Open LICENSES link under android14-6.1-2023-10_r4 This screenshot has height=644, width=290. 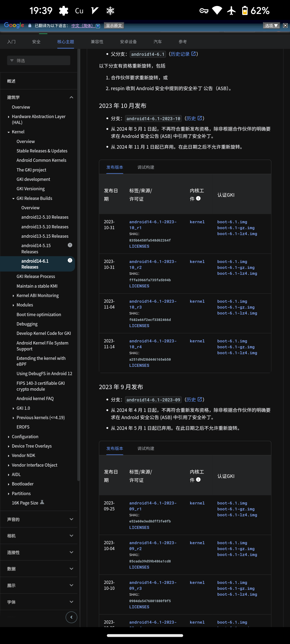tap(139, 365)
